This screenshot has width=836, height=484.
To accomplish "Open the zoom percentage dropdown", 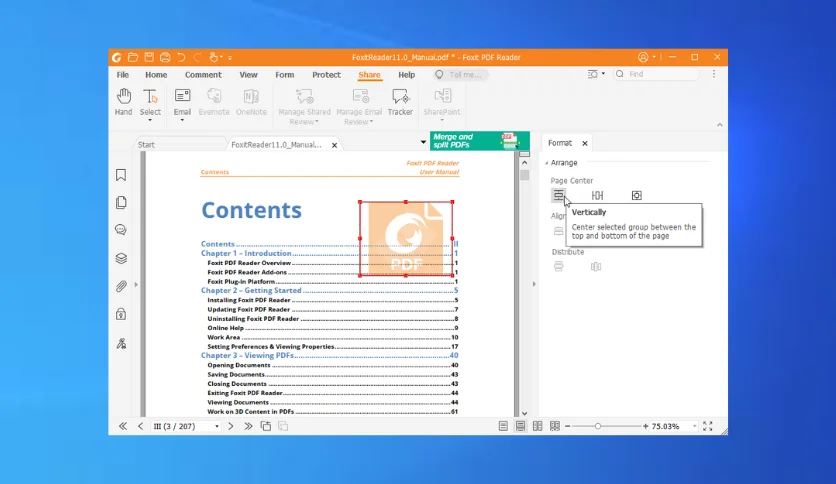I will tap(694, 426).
